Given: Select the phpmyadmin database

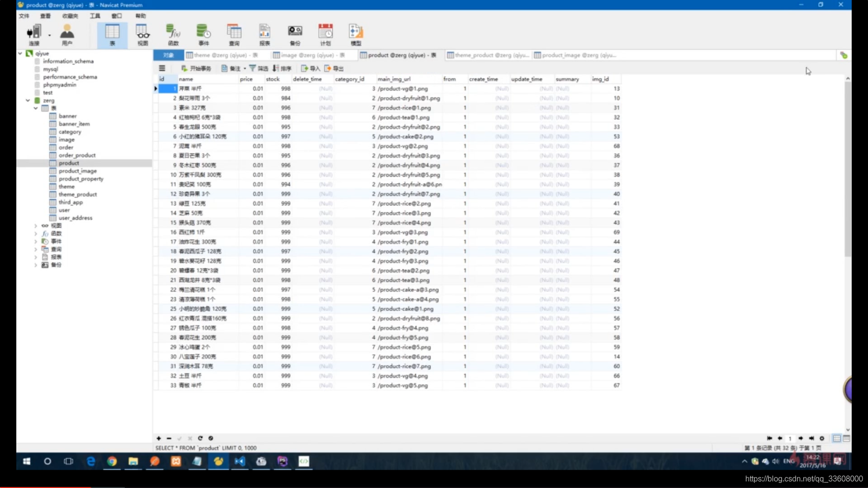Looking at the screenshot, I should click(59, 84).
